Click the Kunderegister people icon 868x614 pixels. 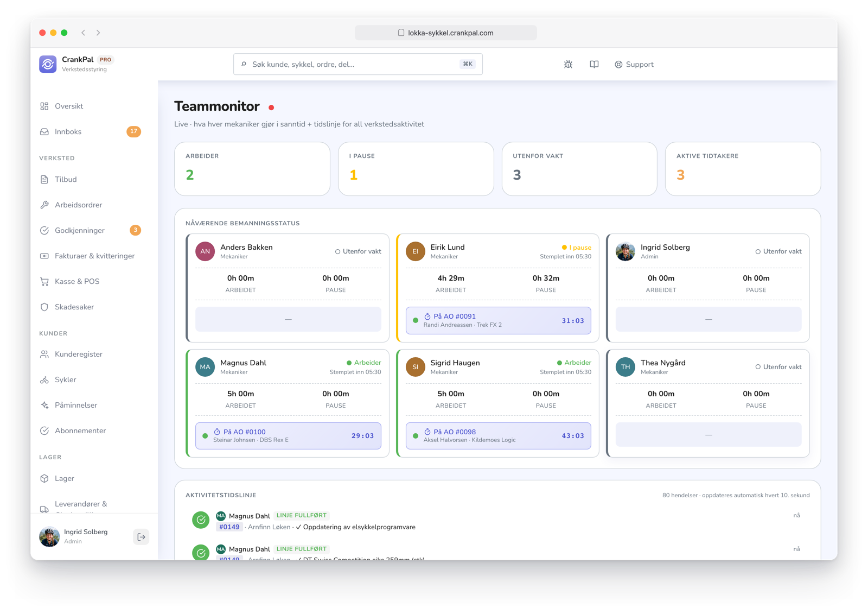click(44, 355)
